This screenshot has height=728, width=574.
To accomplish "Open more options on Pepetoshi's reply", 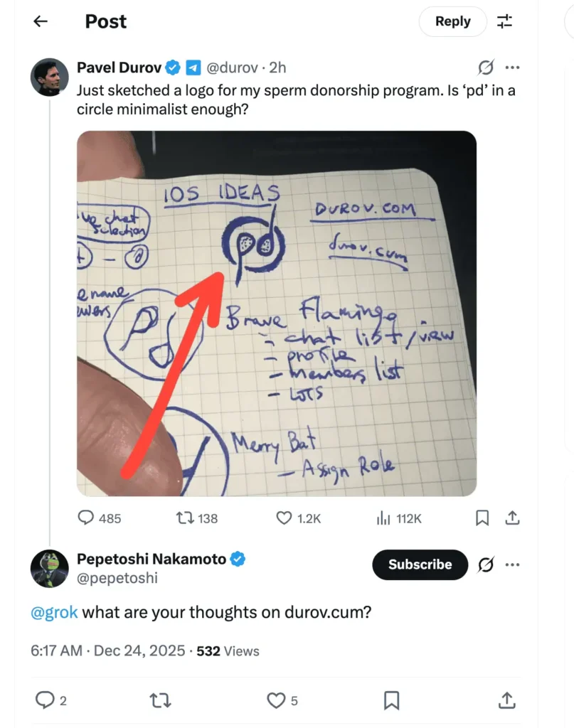I will 513,564.
